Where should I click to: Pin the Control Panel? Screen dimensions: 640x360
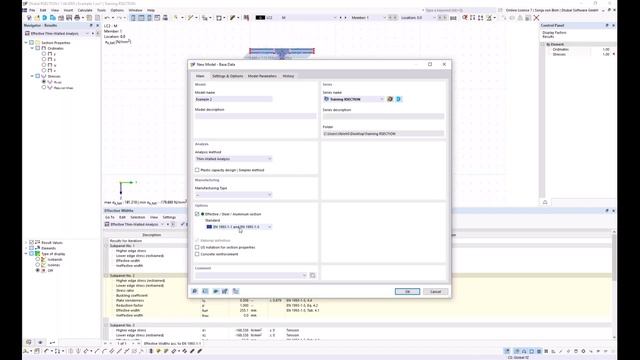[x=607, y=25]
